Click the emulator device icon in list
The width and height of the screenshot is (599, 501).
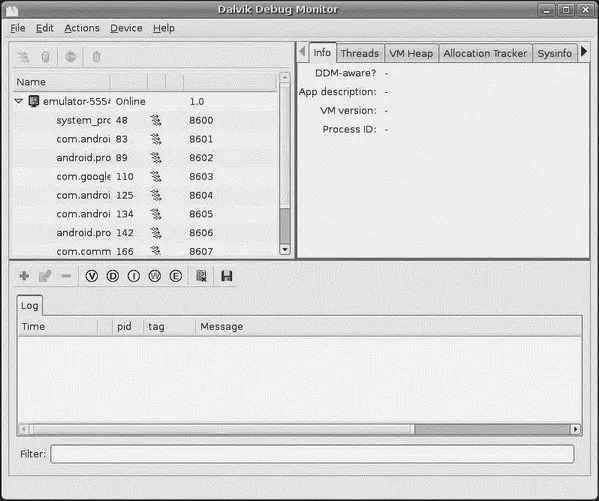tap(34, 101)
